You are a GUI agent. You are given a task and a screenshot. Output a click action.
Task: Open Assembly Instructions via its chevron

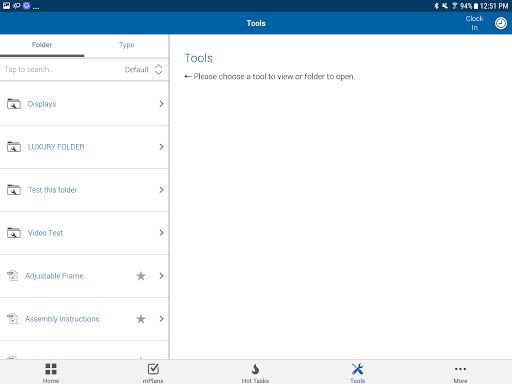click(x=161, y=319)
